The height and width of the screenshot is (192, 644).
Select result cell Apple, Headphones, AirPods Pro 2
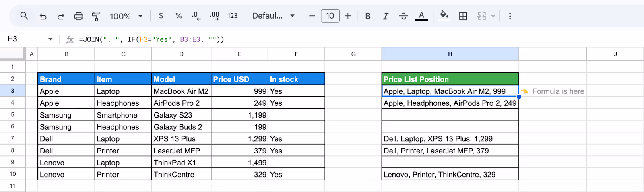[450, 103]
